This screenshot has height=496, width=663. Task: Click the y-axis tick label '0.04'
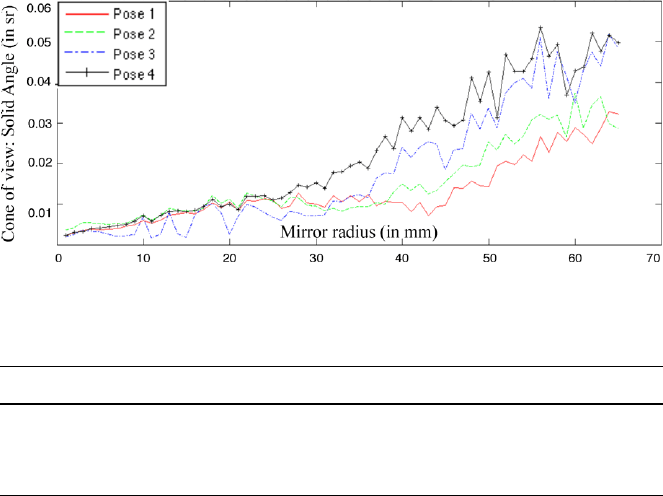click(x=39, y=82)
